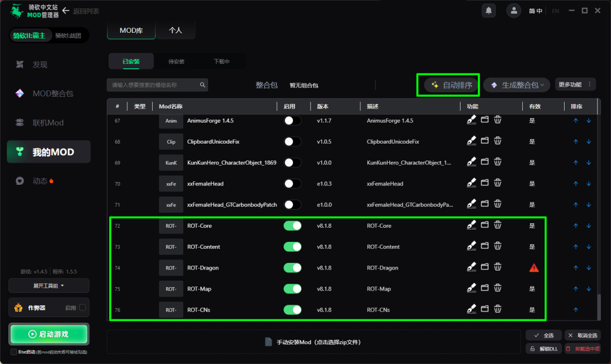Screen dimensions: 611x364
Task: Click the red warning icon on ROT-Dragon
Action: point(534,268)
